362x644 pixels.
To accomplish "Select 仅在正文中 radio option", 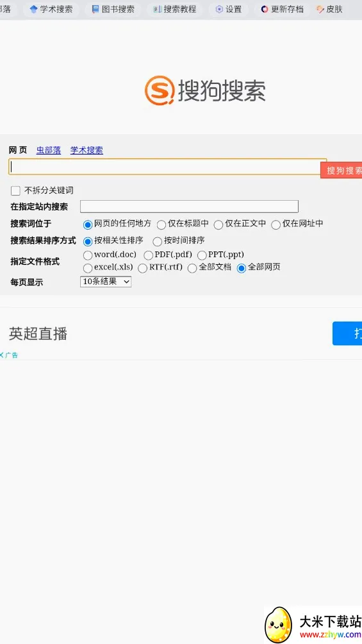I will pyautogui.click(x=218, y=225).
